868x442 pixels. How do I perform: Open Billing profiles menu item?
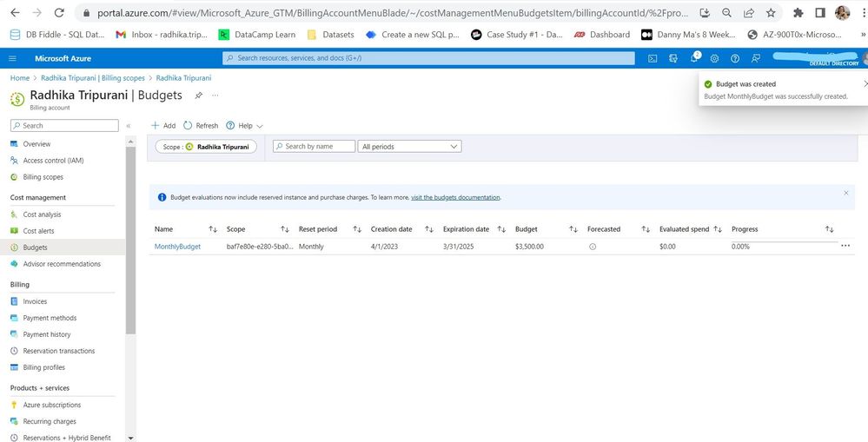43,367
